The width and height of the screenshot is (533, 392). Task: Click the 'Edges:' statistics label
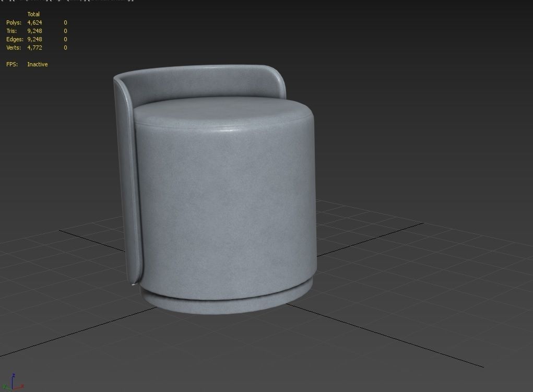(x=15, y=39)
